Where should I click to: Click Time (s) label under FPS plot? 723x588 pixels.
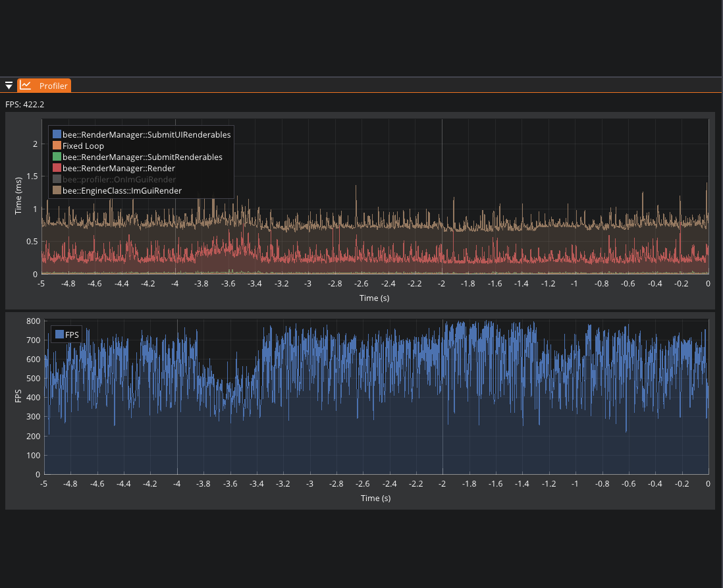(x=375, y=498)
